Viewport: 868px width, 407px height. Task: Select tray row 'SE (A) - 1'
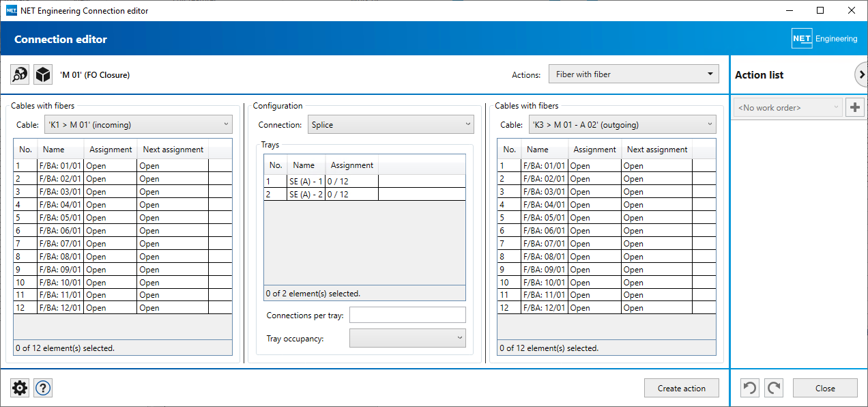tap(364, 181)
